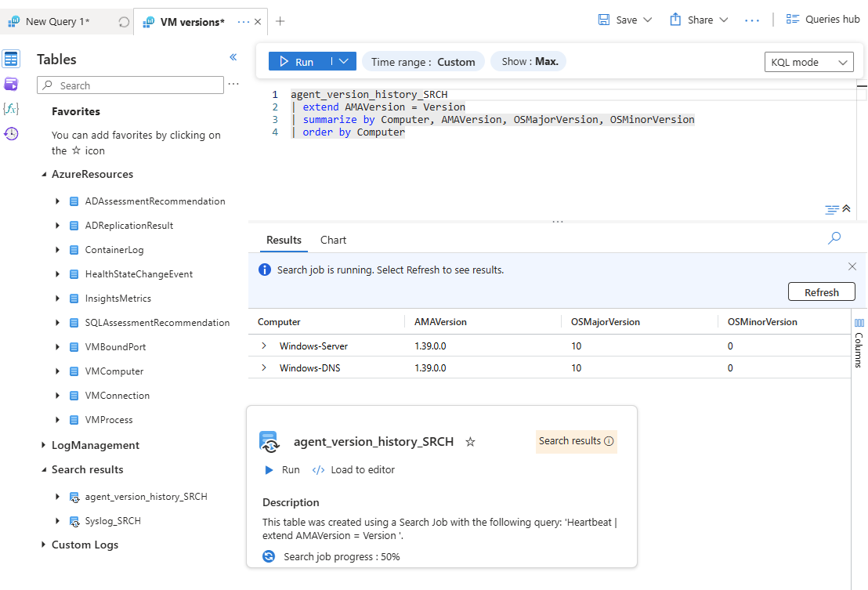Open the Functions fx sidebar icon
The height and width of the screenshot is (590, 868).
11,108
